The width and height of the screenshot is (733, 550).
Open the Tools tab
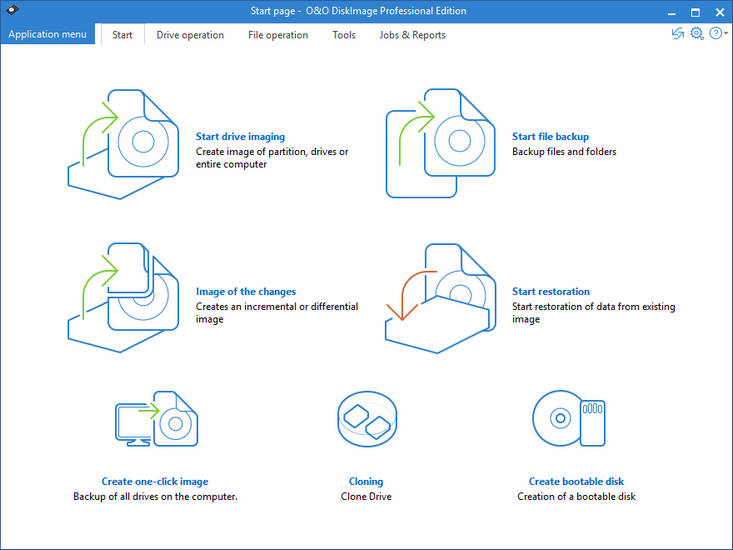pos(344,35)
